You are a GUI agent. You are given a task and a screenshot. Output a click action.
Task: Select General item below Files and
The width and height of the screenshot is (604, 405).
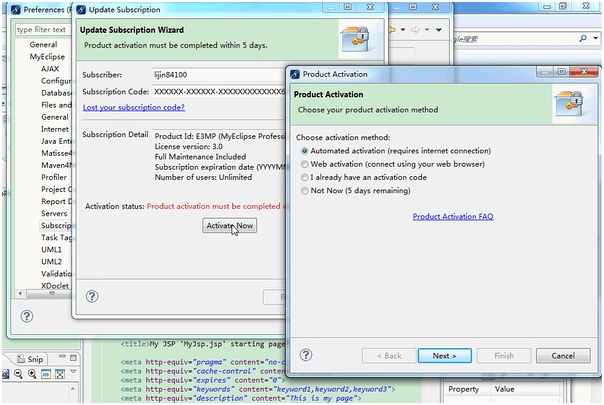click(55, 117)
